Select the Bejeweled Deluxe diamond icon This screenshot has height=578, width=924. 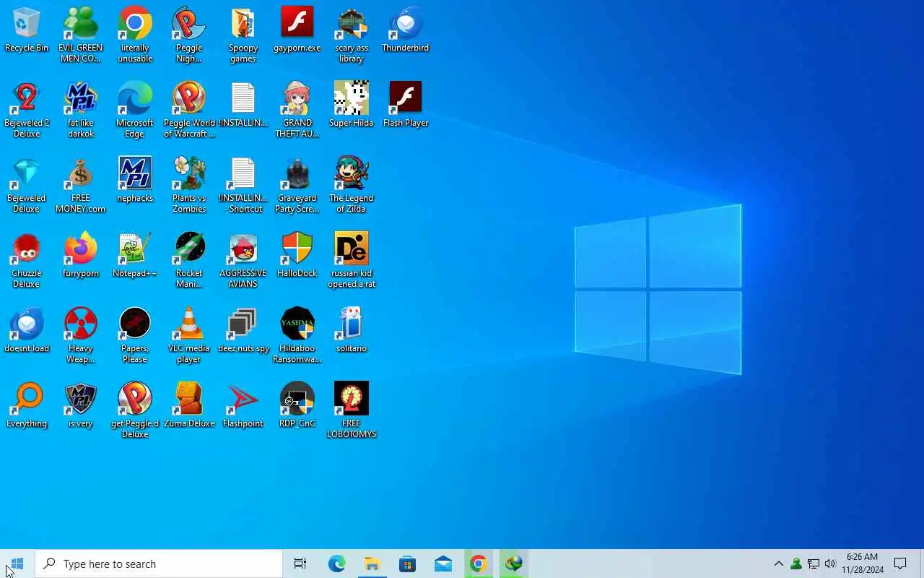[27, 186]
